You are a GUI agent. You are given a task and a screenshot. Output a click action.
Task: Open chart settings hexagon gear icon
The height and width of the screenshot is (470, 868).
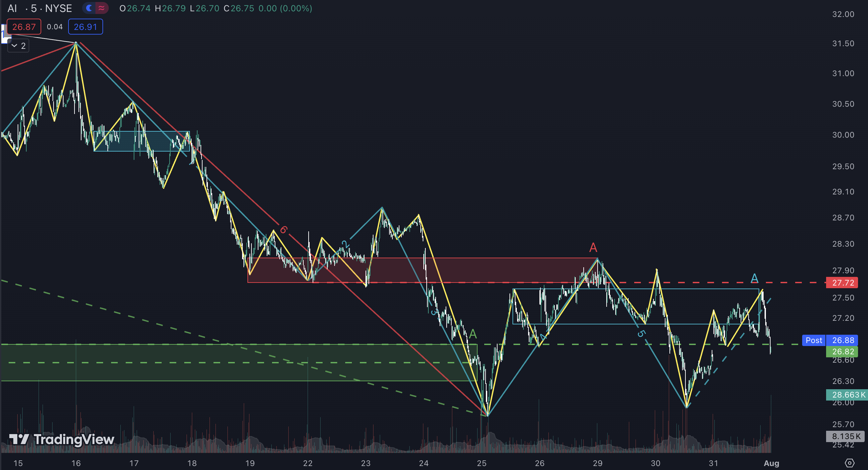point(849,463)
